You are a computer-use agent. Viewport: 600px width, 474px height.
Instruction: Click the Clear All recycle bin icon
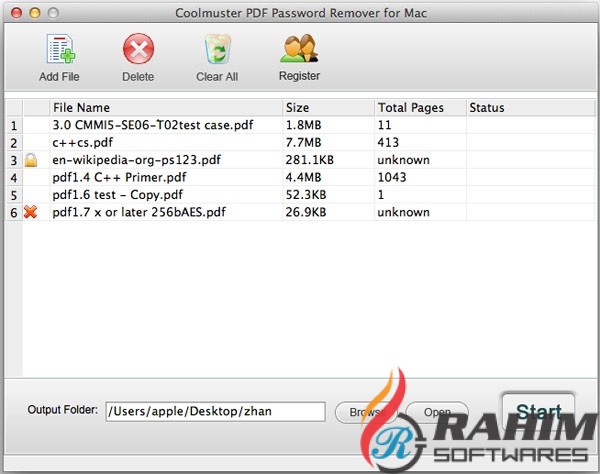217,49
